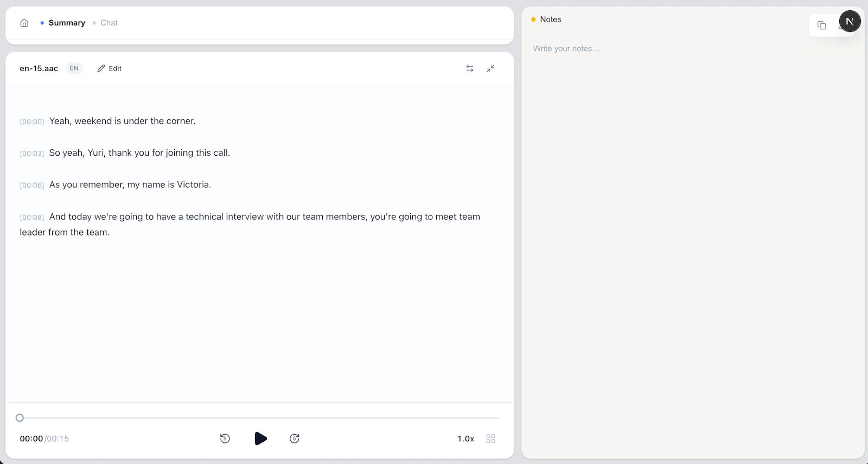Image resolution: width=868 pixels, height=464 pixels.
Task: Click the Notes panel heading
Action: pos(551,20)
